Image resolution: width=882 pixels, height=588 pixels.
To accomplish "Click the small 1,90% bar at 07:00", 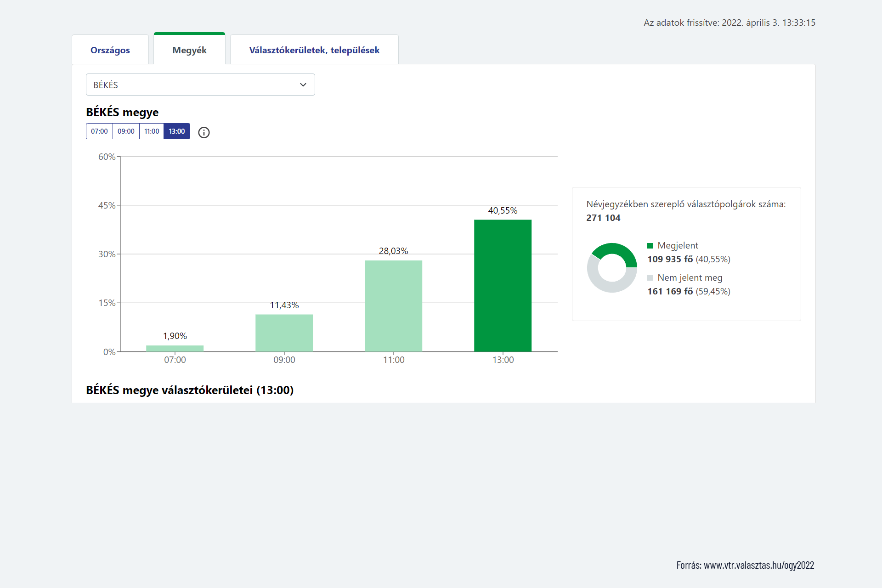I will click(175, 348).
